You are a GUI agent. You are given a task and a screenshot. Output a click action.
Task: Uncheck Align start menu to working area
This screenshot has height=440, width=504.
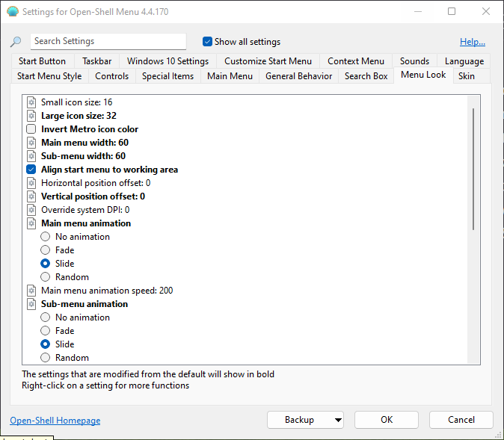pos(31,170)
